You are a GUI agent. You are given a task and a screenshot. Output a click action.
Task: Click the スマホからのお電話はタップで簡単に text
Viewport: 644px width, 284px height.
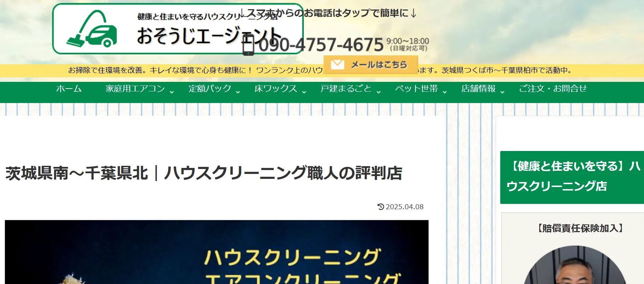328,13
